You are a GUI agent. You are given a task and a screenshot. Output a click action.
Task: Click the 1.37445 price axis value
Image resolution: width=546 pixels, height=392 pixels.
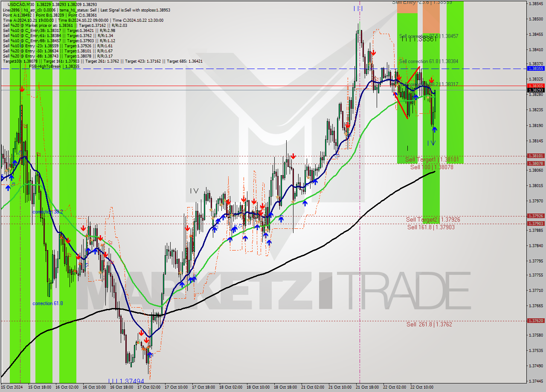tap(536, 381)
